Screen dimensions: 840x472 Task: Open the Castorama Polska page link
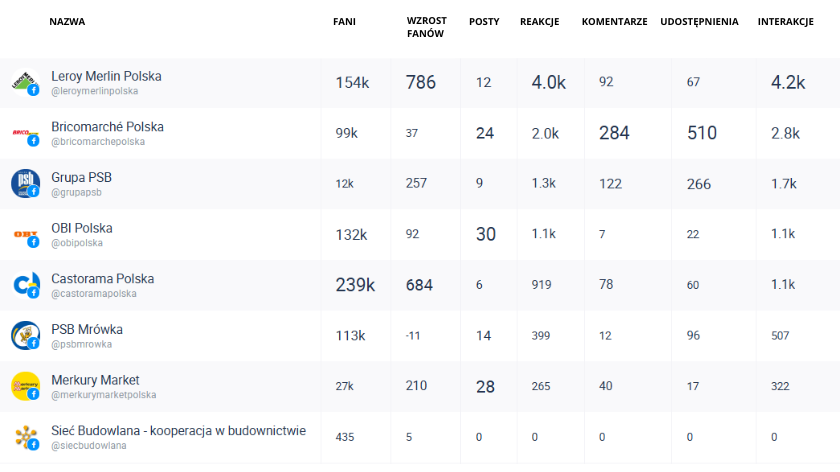pyautogui.click(x=102, y=279)
